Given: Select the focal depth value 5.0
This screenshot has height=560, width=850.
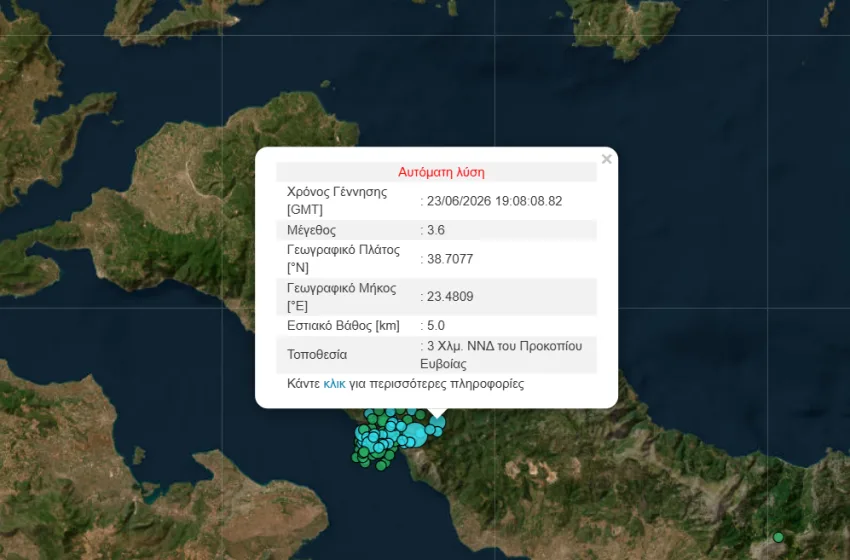Looking at the screenshot, I should pos(436,326).
